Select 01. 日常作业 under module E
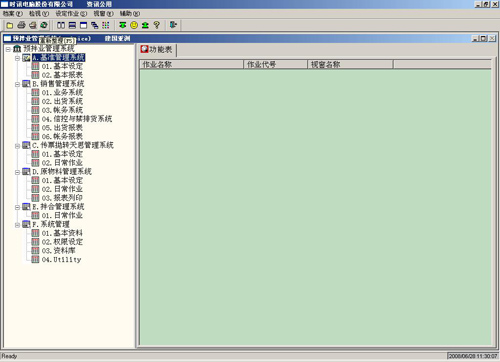 tap(62, 215)
